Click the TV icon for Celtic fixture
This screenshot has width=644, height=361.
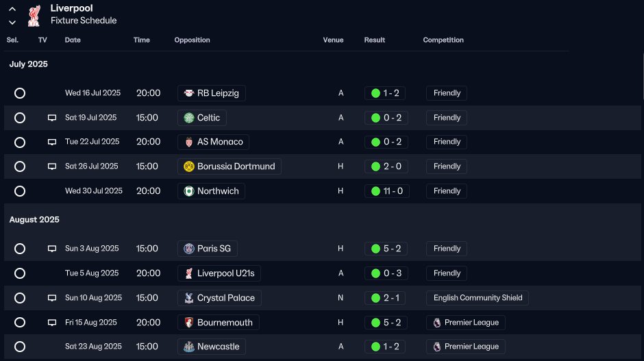(x=52, y=118)
